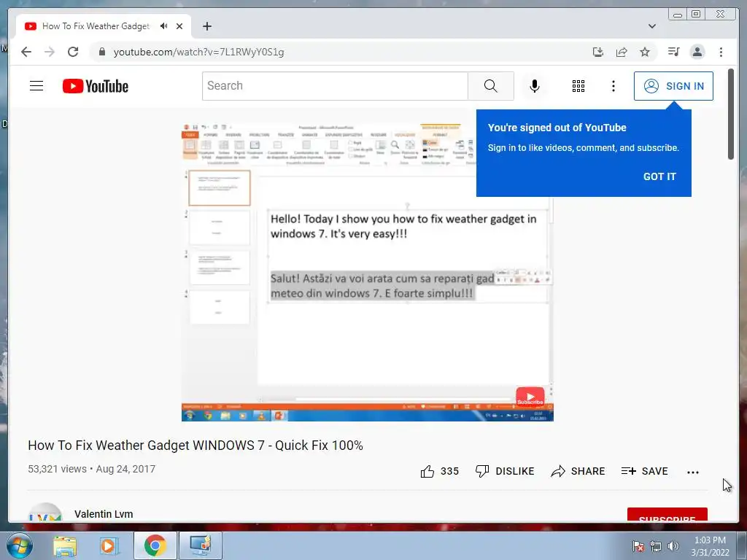Open Chrome profile avatar
Image resolution: width=747 pixels, height=560 pixels.
click(697, 52)
